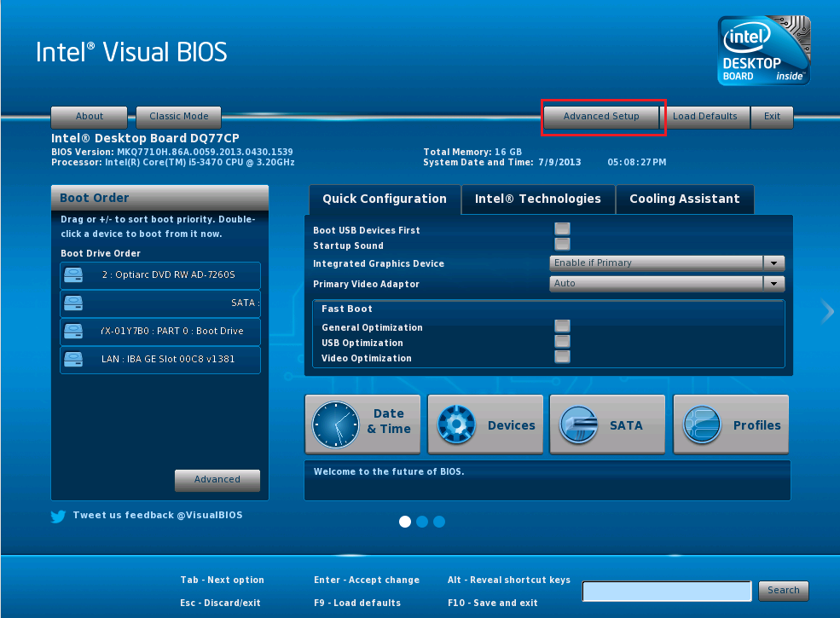The height and width of the screenshot is (618, 840).
Task: Click the Boot Order panel header
Action: click(x=159, y=198)
